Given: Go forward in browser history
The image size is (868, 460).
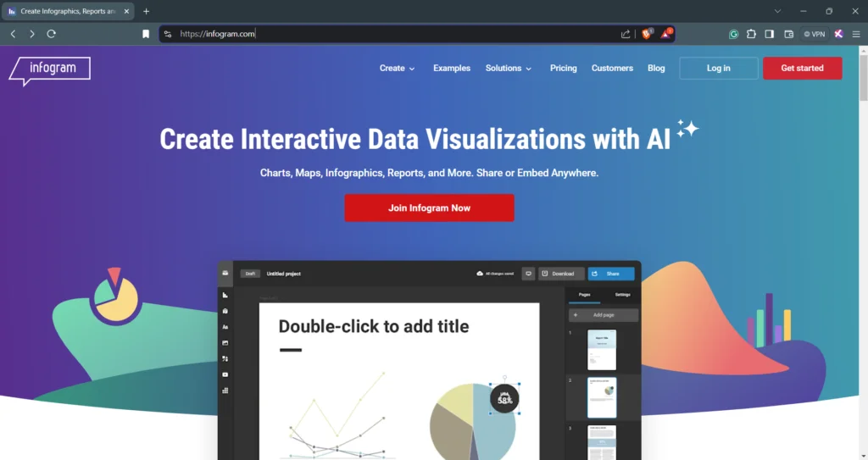Looking at the screenshot, I should [x=32, y=34].
